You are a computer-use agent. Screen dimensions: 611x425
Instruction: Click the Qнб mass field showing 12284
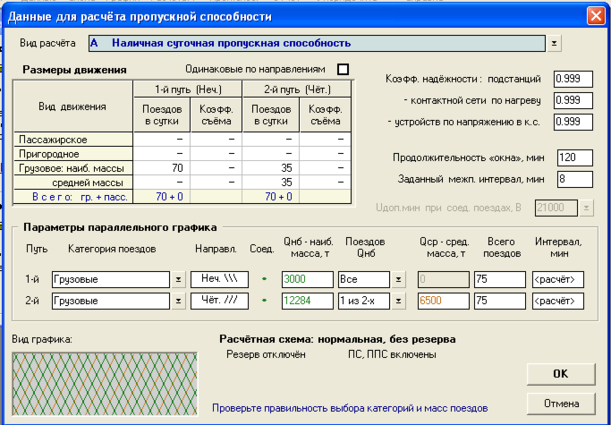pos(308,300)
